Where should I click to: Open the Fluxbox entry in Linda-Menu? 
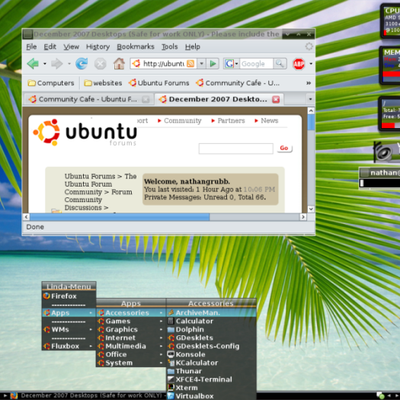click(x=69, y=346)
